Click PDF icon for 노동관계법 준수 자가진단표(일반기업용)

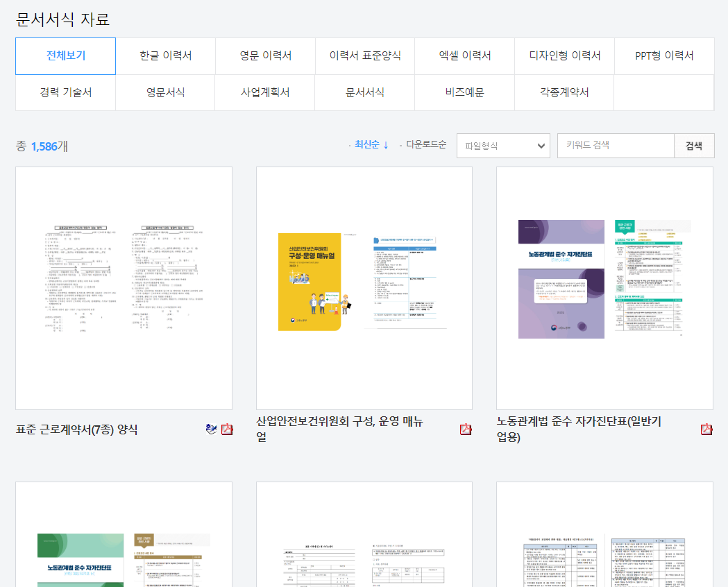706,429
